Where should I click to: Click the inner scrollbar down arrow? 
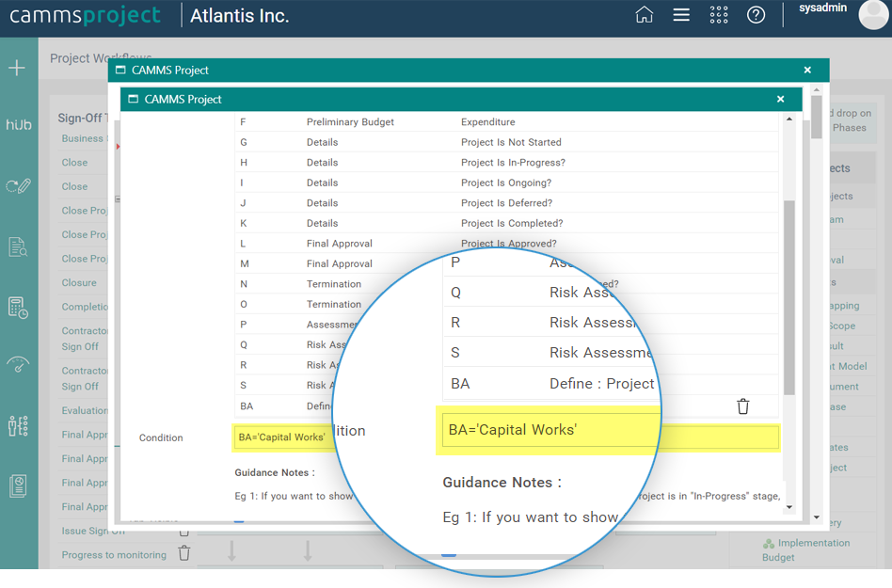[789, 507]
